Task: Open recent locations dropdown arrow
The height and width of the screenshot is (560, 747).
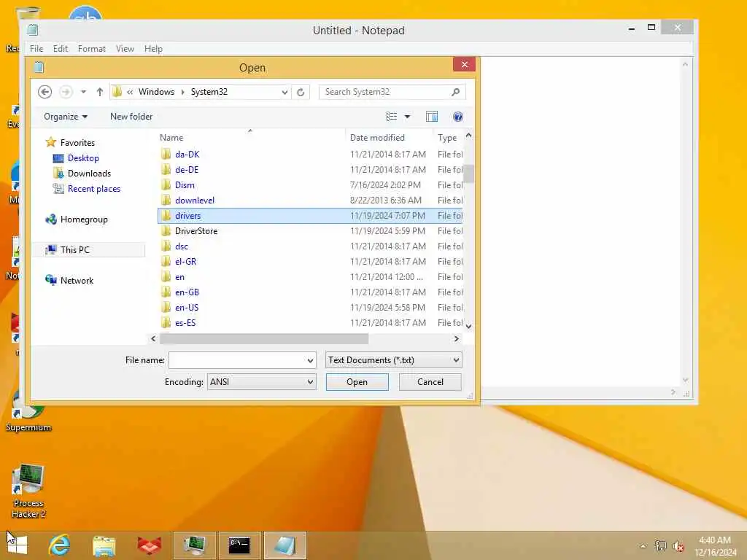Action: coord(83,92)
